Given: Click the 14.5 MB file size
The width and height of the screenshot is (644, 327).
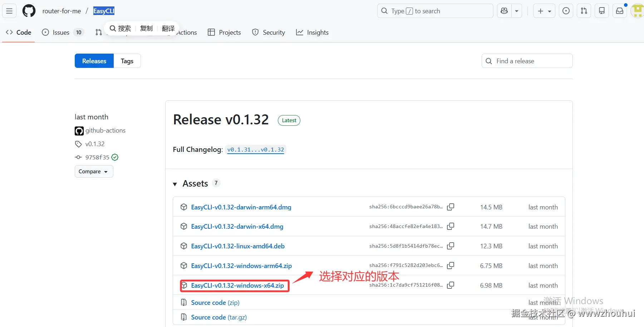Looking at the screenshot, I should coord(491,207).
